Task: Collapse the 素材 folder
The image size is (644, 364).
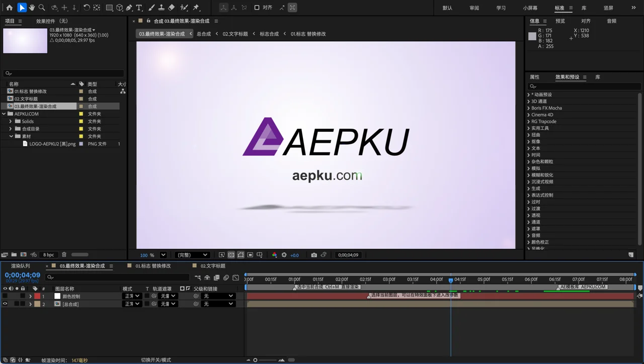Action: pyautogui.click(x=11, y=136)
